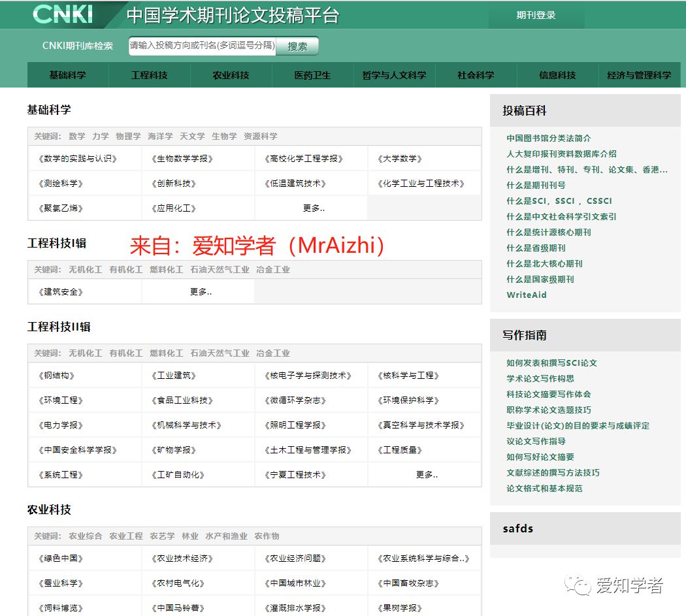Open journal 《核科学与工程》
The width and height of the screenshot is (686, 616).
(x=408, y=376)
